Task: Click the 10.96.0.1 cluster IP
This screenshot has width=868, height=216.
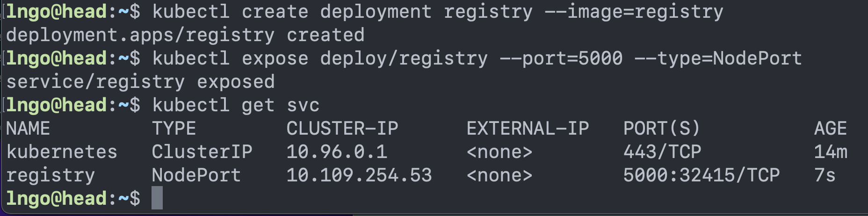Action: 337,152
